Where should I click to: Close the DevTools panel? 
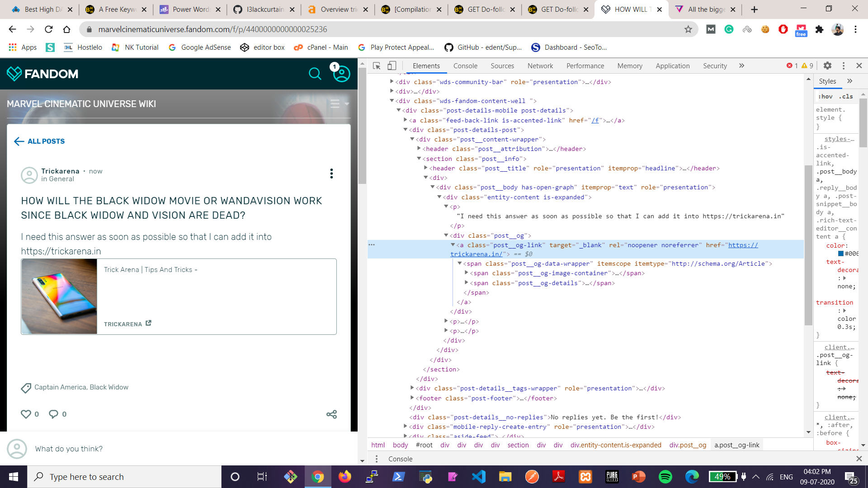pyautogui.click(x=859, y=66)
